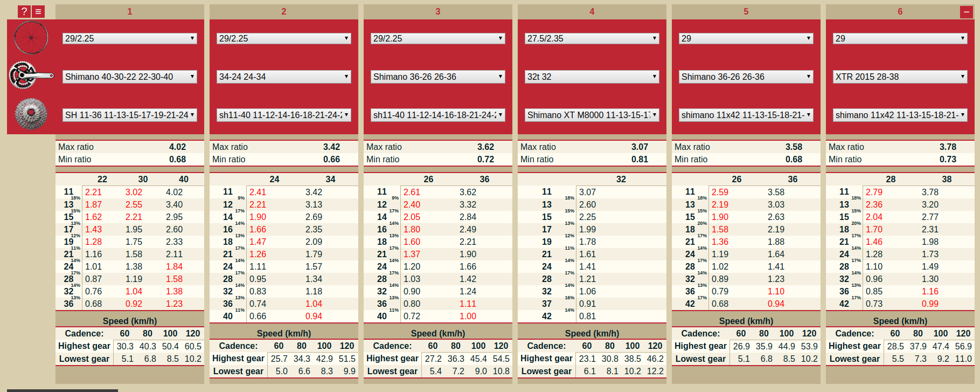Image resolution: width=980 pixels, height=392 pixels.
Task: Click the bicycle wheel icon
Action: (x=31, y=38)
